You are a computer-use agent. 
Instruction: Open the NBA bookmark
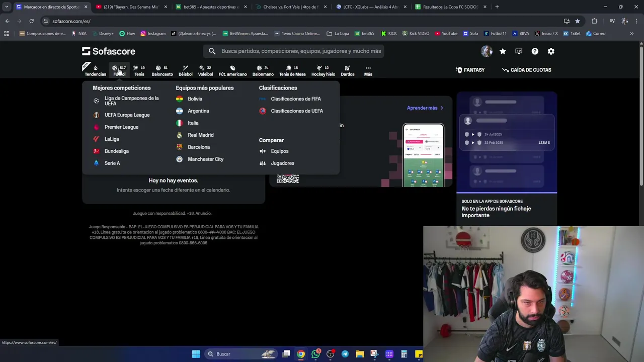(x=79, y=34)
